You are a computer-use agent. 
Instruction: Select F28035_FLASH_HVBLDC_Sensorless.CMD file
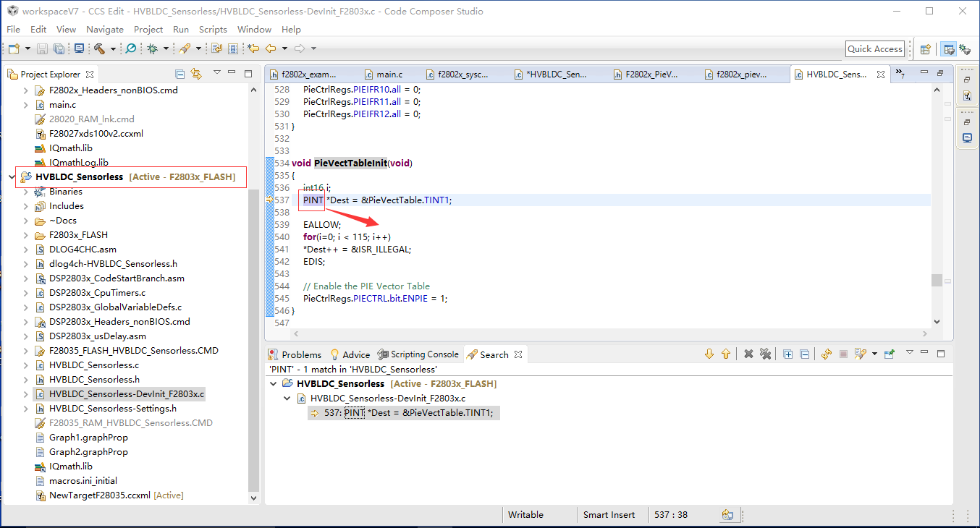(134, 351)
